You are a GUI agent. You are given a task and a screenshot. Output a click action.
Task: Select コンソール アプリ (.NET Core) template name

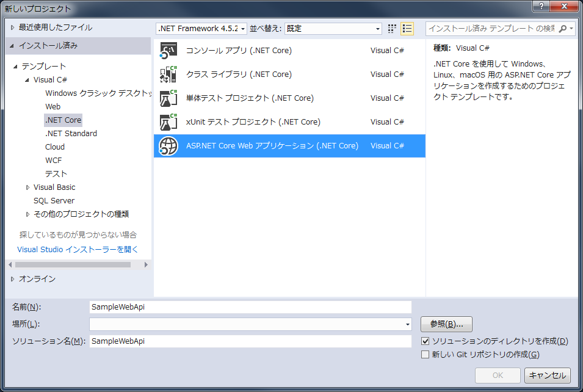pos(239,51)
